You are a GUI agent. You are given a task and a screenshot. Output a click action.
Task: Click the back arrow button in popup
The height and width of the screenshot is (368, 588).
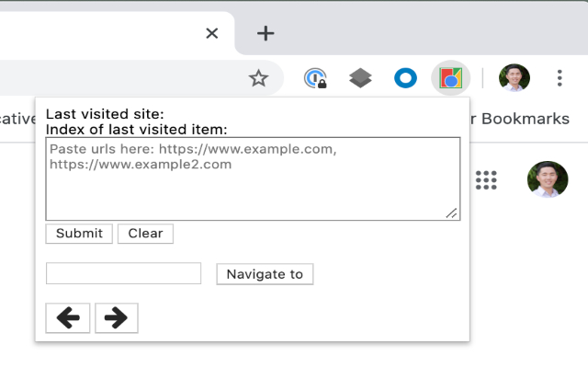coord(68,318)
